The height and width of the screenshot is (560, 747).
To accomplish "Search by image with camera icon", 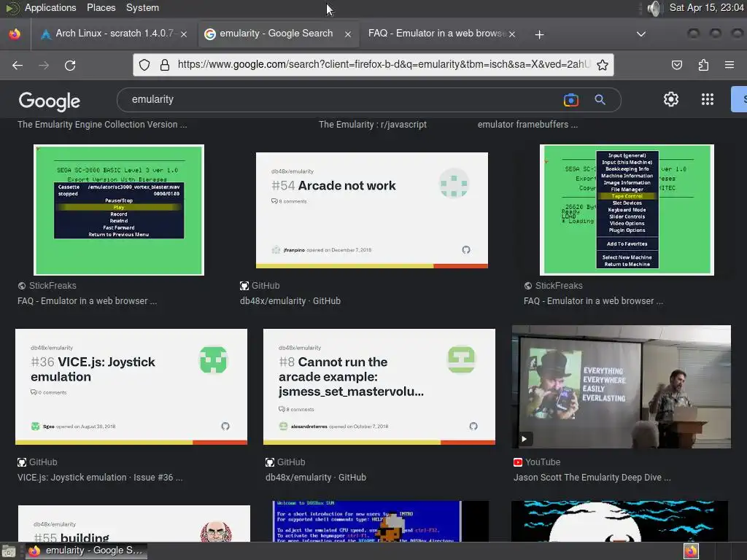I will click(x=570, y=99).
